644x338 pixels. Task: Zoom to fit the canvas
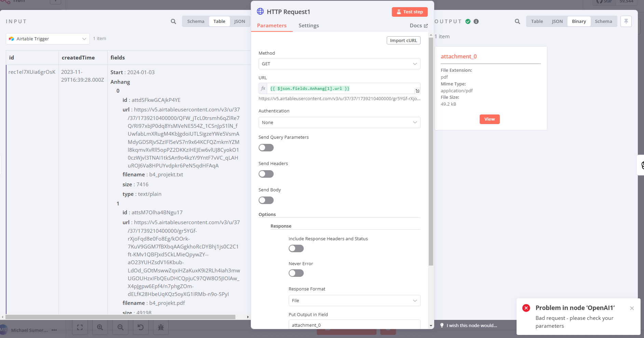(80, 327)
